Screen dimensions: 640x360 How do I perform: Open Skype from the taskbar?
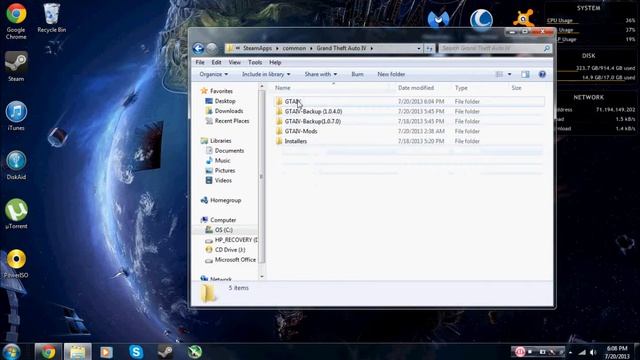coord(136,351)
